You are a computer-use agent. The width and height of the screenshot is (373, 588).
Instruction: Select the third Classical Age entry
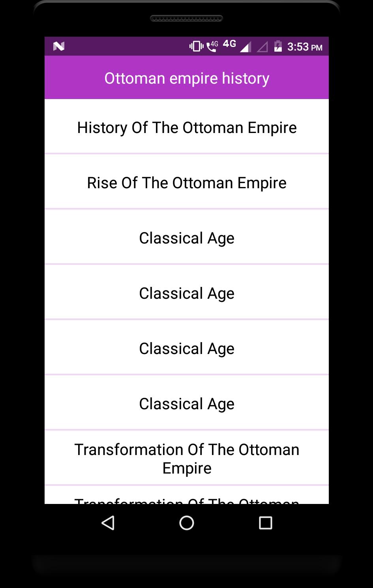[187, 348]
